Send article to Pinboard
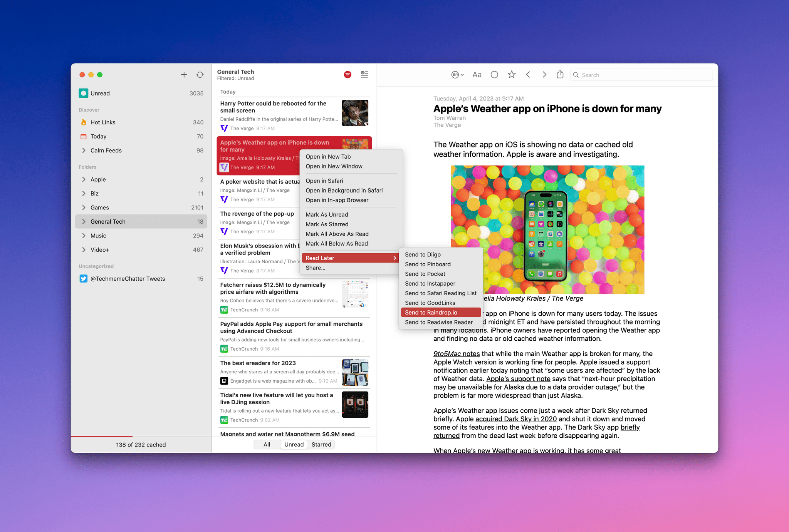The height and width of the screenshot is (532, 789). pyautogui.click(x=441, y=264)
